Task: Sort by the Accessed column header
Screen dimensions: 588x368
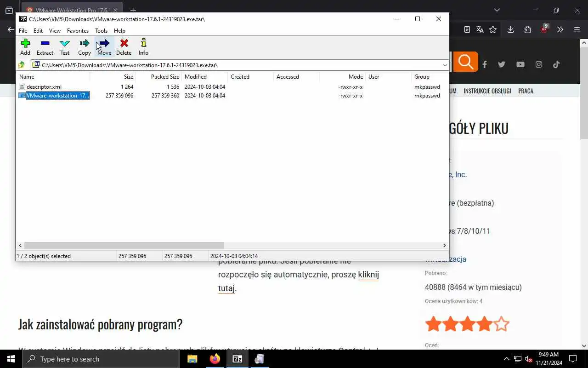Action: (x=297, y=77)
